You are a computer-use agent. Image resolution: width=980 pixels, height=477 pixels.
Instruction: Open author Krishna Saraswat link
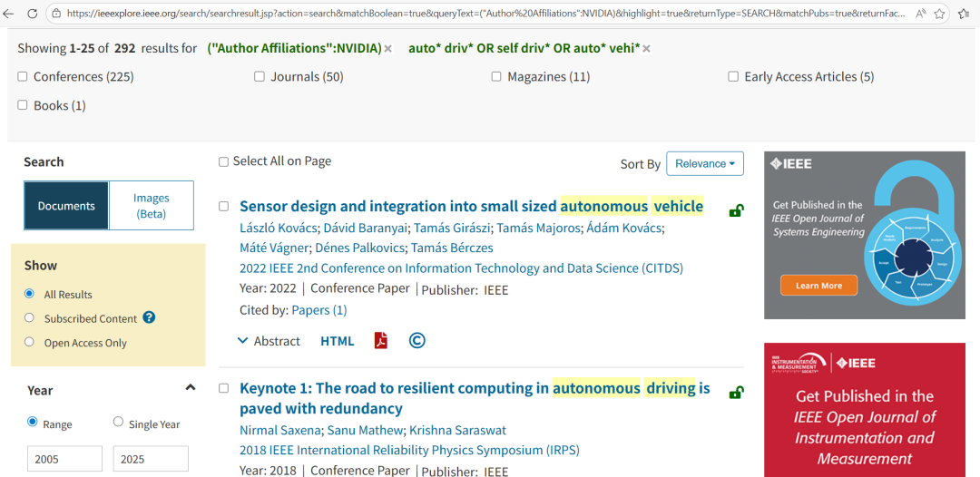click(x=459, y=430)
